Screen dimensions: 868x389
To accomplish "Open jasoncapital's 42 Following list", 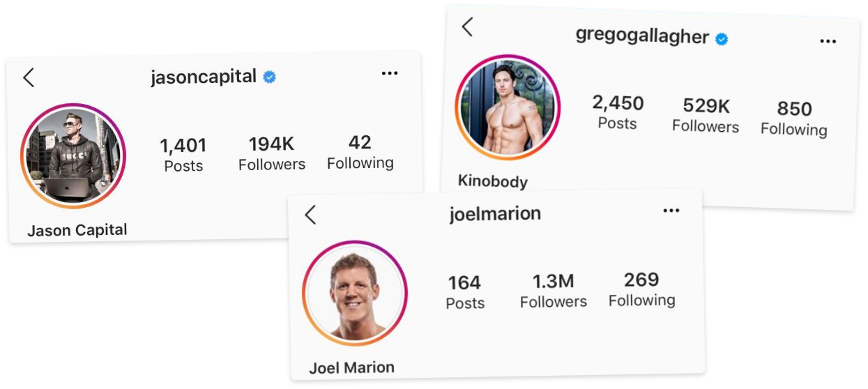I will pyautogui.click(x=360, y=153).
